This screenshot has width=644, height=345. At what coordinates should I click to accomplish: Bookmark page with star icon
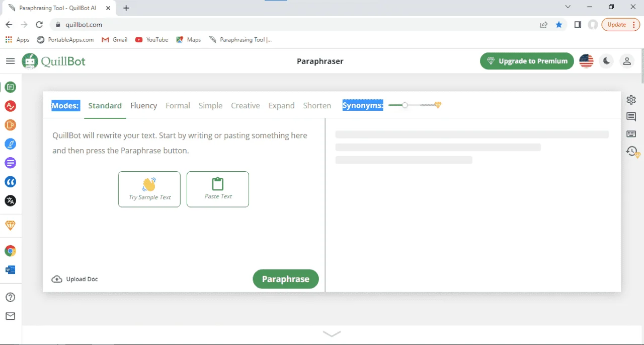click(559, 25)
